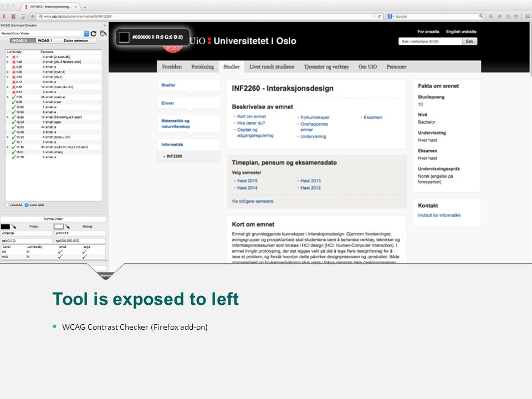
Task: Open Høst 2013 semester link
Action: (310, 181)
